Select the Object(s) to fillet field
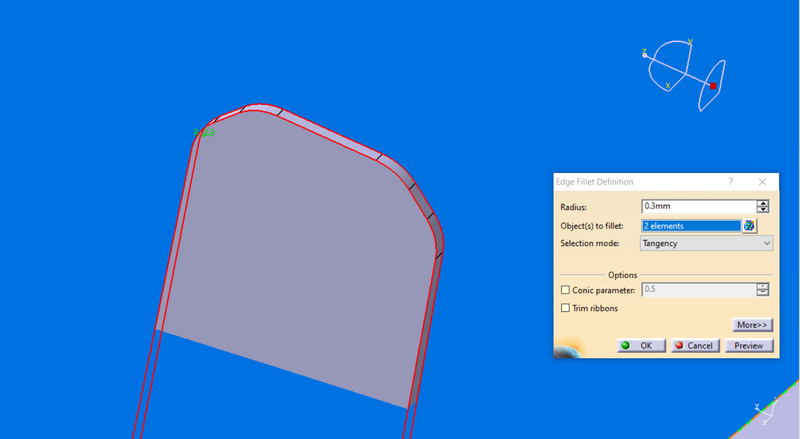800x439 pixels. tap(690, 226)
